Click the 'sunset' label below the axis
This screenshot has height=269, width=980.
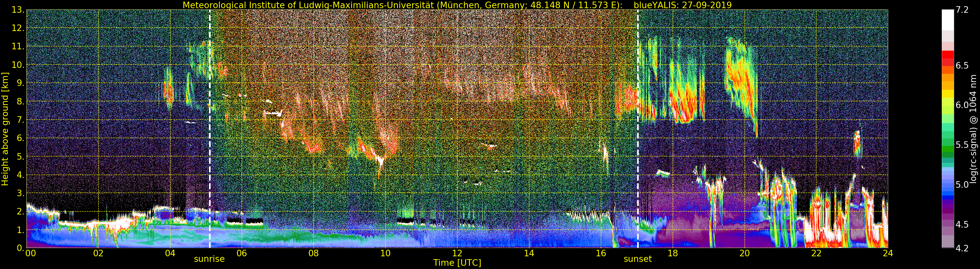(638, 259)
